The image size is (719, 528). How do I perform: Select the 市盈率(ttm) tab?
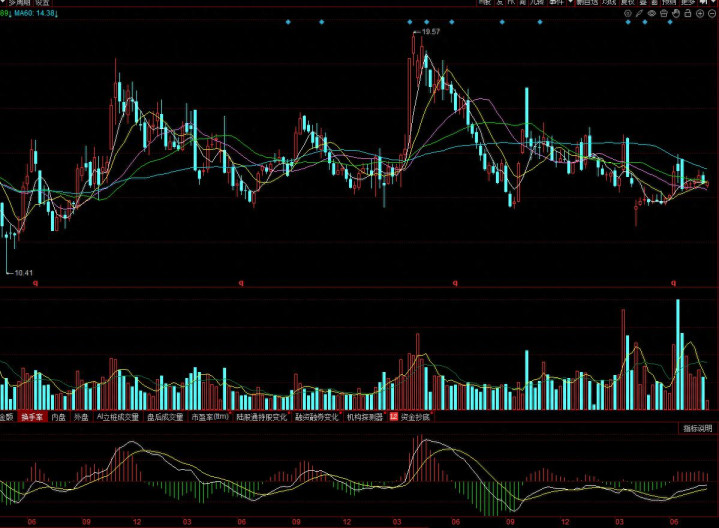[x=210, y=417]
